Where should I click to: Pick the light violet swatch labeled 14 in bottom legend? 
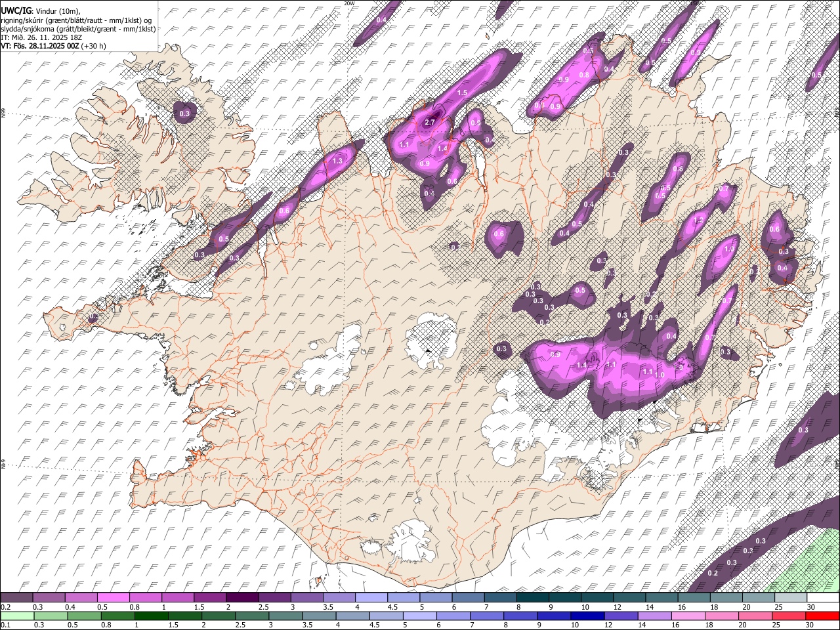coord(654,616)
